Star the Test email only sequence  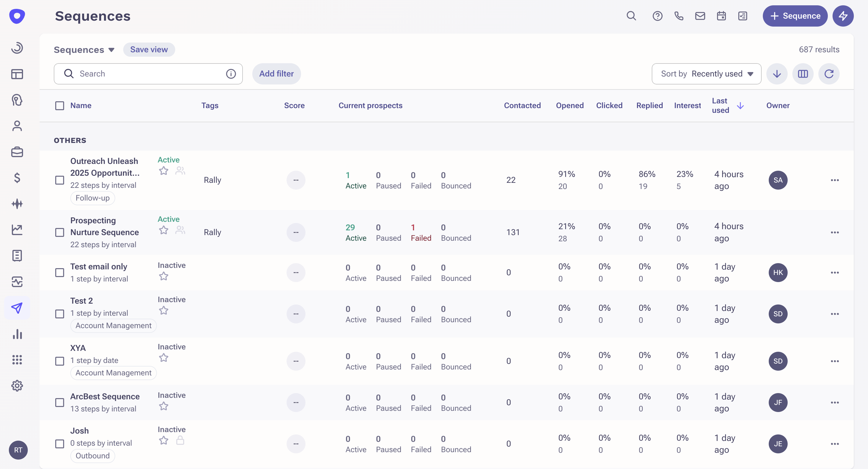[x=164, y=276]
